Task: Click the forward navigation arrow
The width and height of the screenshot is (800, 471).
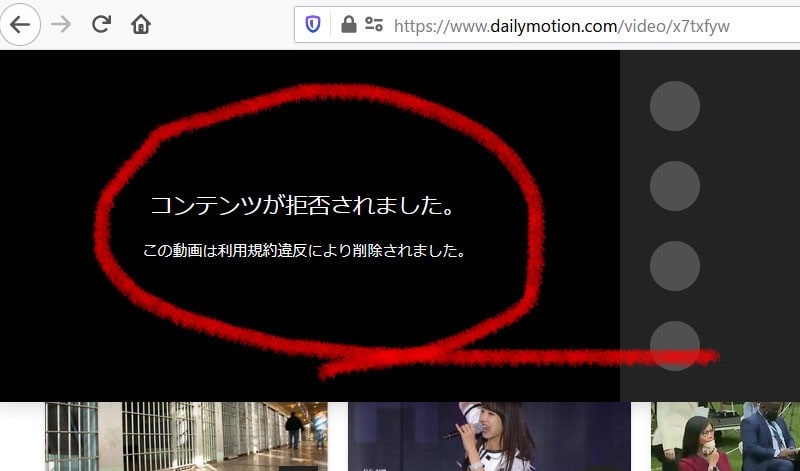Action: [x=61, y=24]
